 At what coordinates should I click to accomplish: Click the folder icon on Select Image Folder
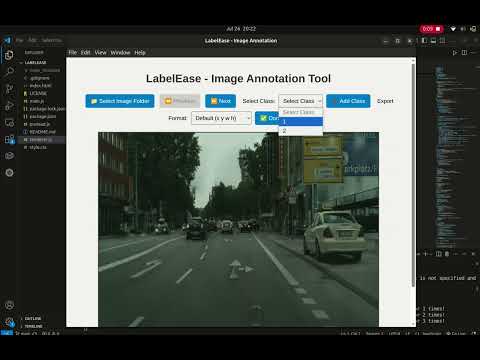click(94, 101)
